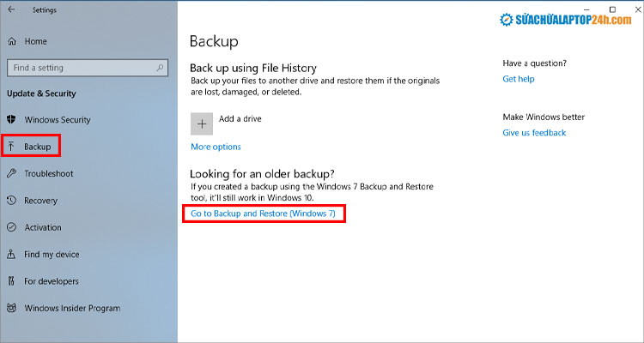This screenshot has width=644, height=343.
Task: Select the Windows Security shield icon
Action: click(11, 119)
